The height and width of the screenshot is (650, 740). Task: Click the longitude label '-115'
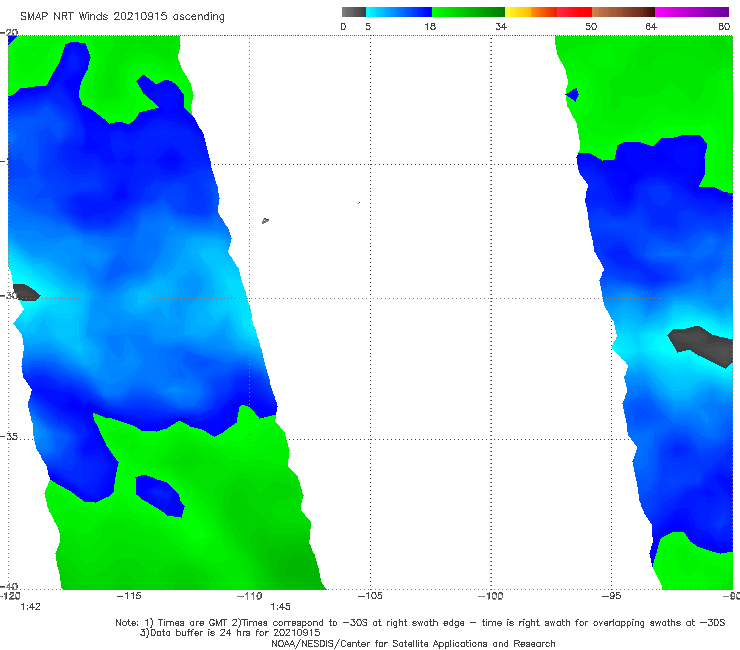click(x=129, y=596)
